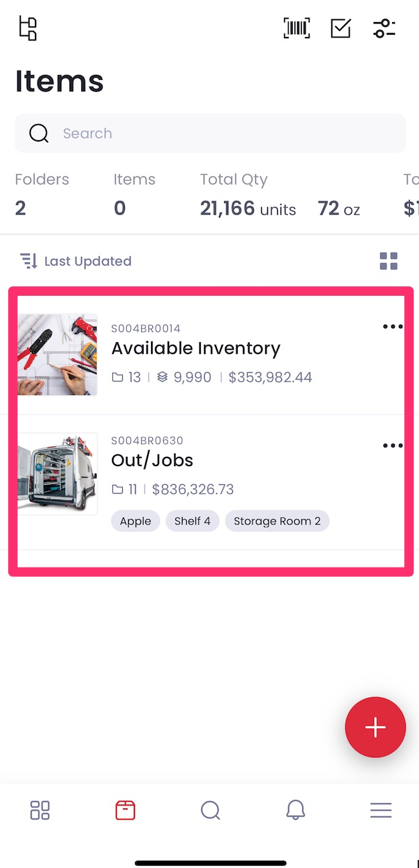
Task: Tap the barcode scanner icon
Action: tap(297, 28)
